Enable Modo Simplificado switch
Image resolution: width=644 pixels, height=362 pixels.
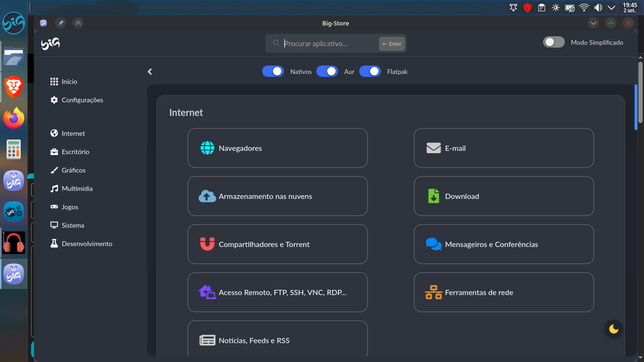tap(554, 42)
